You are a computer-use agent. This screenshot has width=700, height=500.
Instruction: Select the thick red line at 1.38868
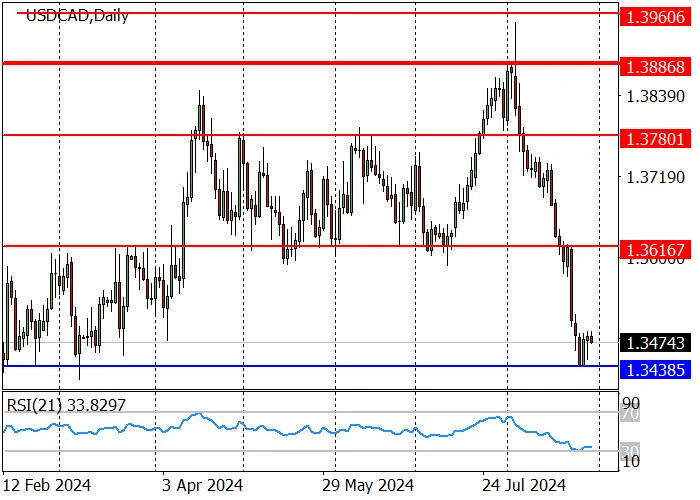[x=311, y=63]
